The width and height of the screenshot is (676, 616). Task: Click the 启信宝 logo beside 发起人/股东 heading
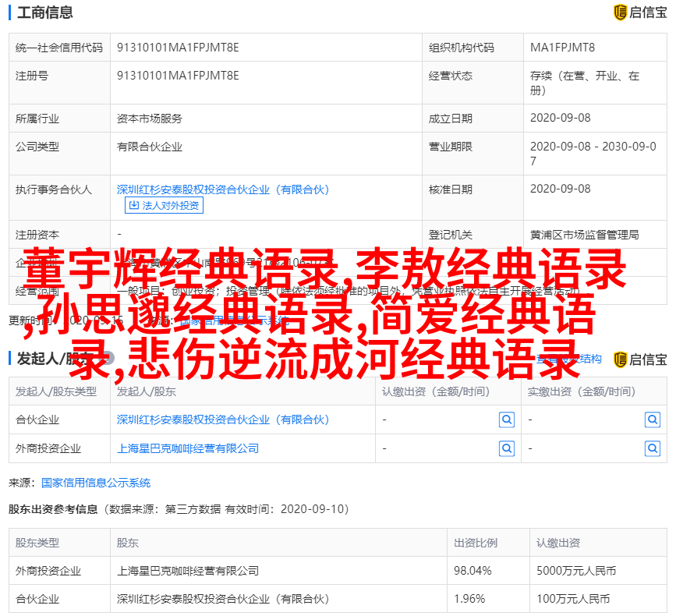tap(640, 359)
